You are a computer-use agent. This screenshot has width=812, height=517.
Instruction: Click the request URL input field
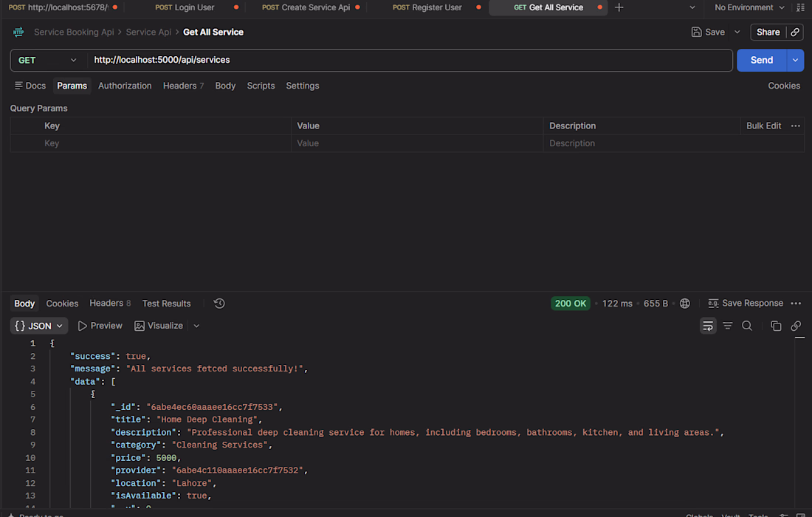[x=410, y=60]
